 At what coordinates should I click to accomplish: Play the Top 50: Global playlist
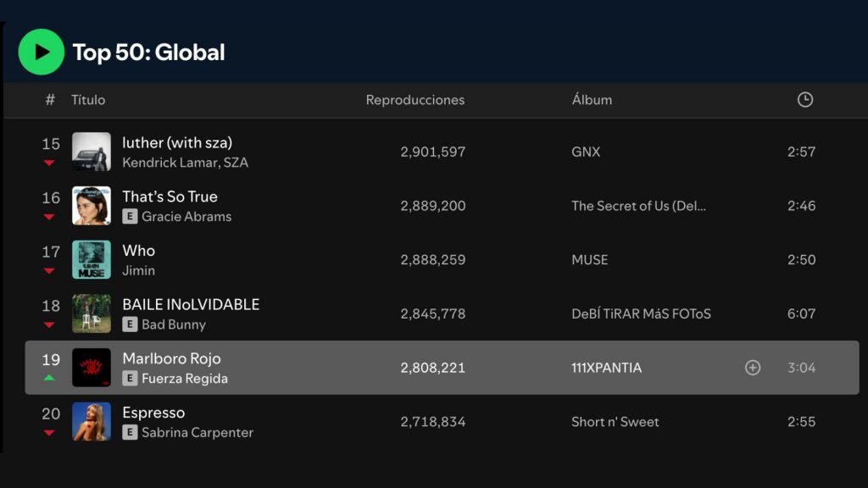41,53
